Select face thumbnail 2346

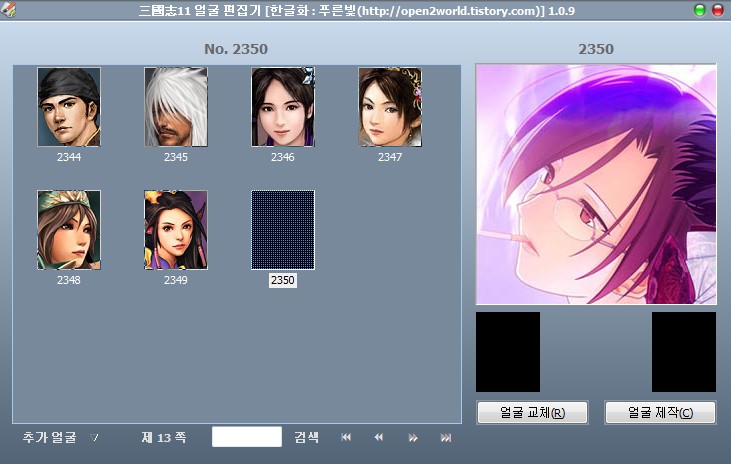point(283,107)
